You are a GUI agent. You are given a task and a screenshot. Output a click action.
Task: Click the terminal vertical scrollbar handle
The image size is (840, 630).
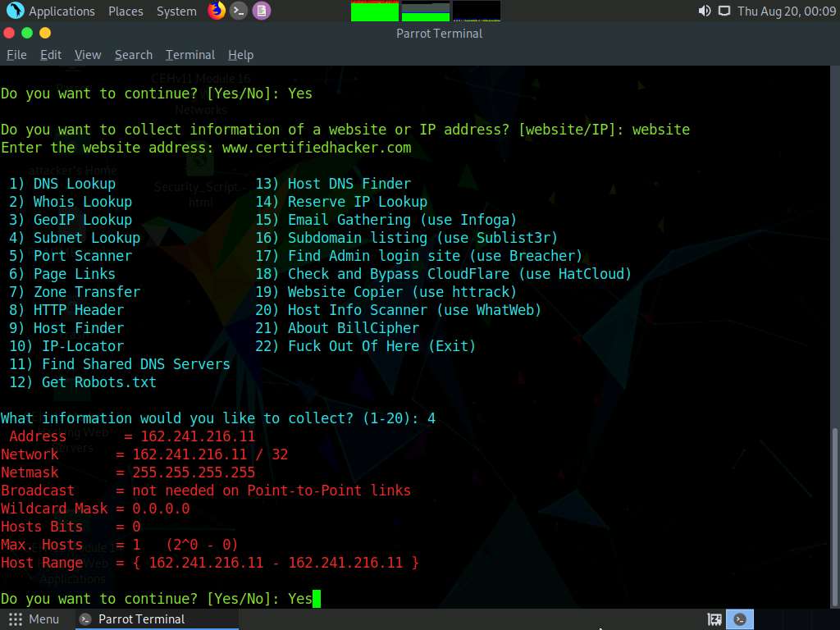coord(834,517)
